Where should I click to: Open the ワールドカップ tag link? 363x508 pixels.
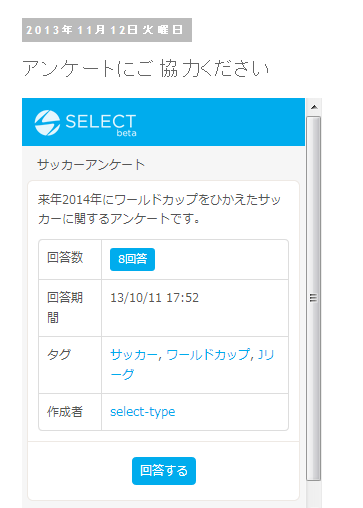[x=208, y=354]
